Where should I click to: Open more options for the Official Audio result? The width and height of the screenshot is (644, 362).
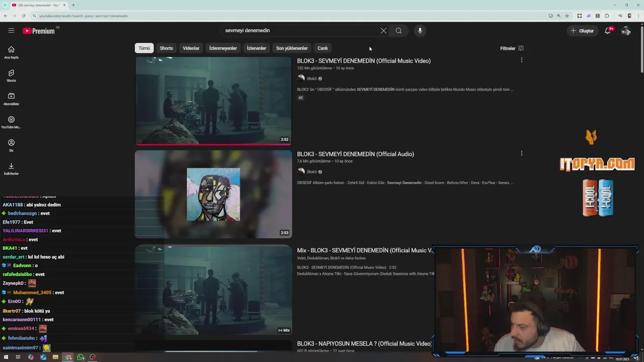point(521,153)
